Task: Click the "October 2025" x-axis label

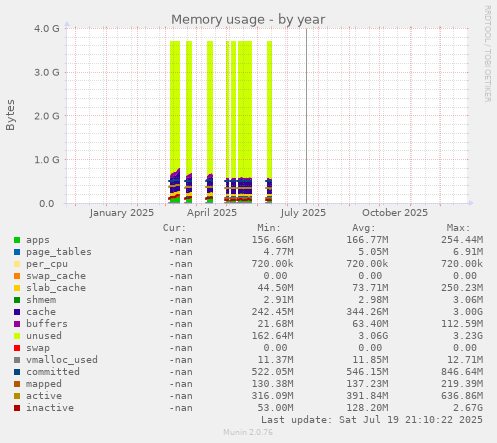Action: pos(395,213)
